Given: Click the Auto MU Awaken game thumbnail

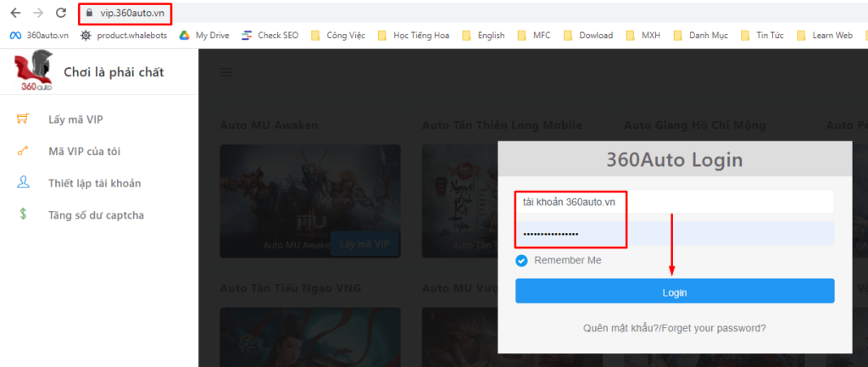Looking at the screenshot, I should [x=310, y=201].
